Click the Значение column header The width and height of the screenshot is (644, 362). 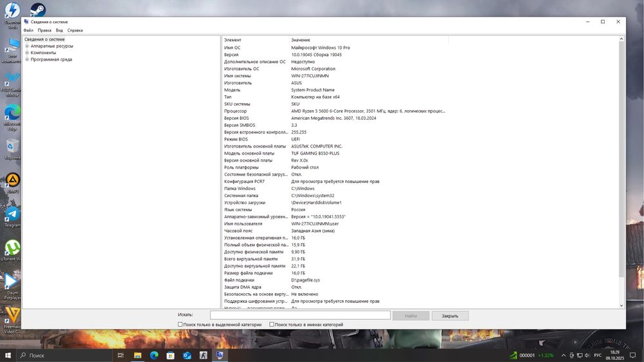[368, 40]
